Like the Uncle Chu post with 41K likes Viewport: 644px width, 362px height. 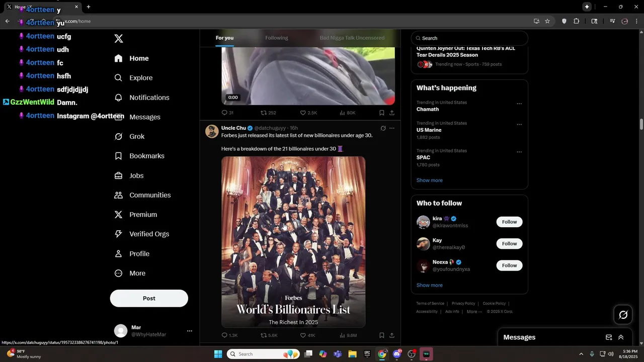307,335
